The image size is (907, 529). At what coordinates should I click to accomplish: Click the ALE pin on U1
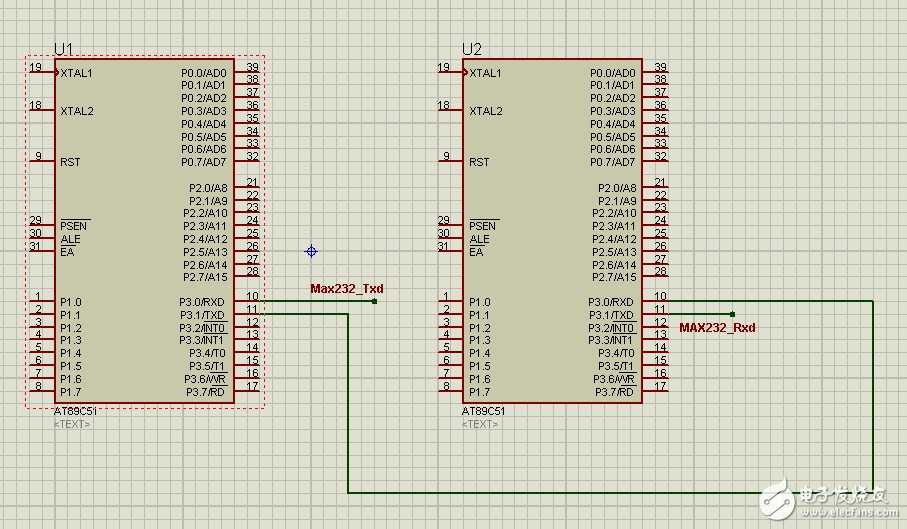(70, 239)
